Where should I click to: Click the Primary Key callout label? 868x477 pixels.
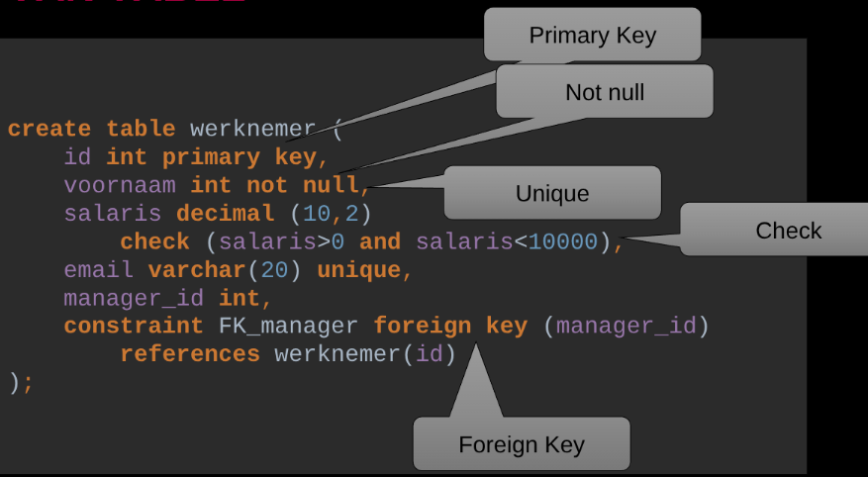pos(592,36)
